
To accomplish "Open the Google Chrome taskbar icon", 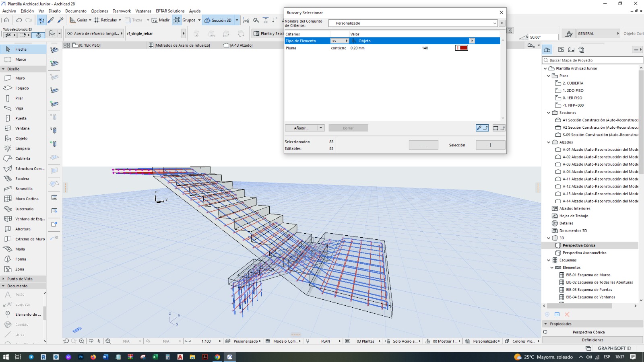I will coord(217,357).
